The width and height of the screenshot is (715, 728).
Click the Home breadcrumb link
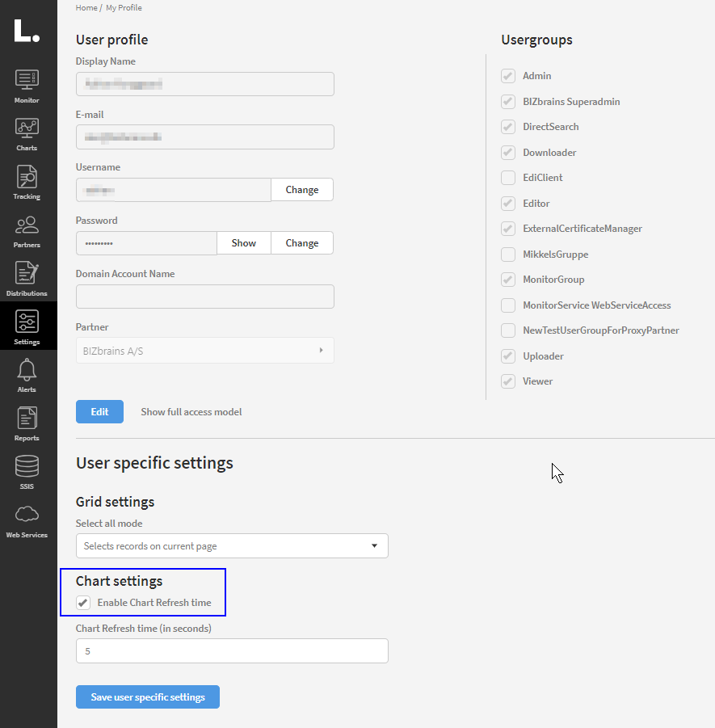pos(86,7)
